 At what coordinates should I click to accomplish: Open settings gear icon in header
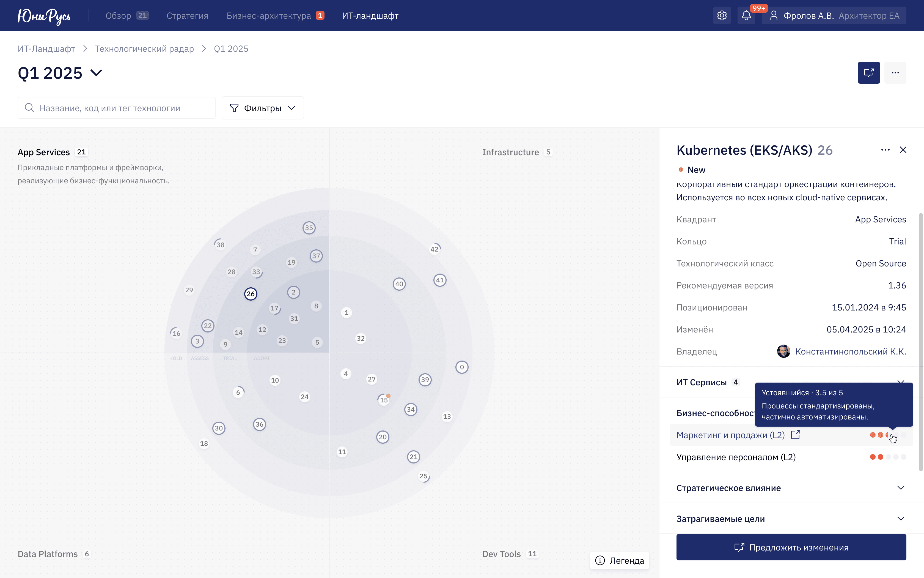click(722, 16)
